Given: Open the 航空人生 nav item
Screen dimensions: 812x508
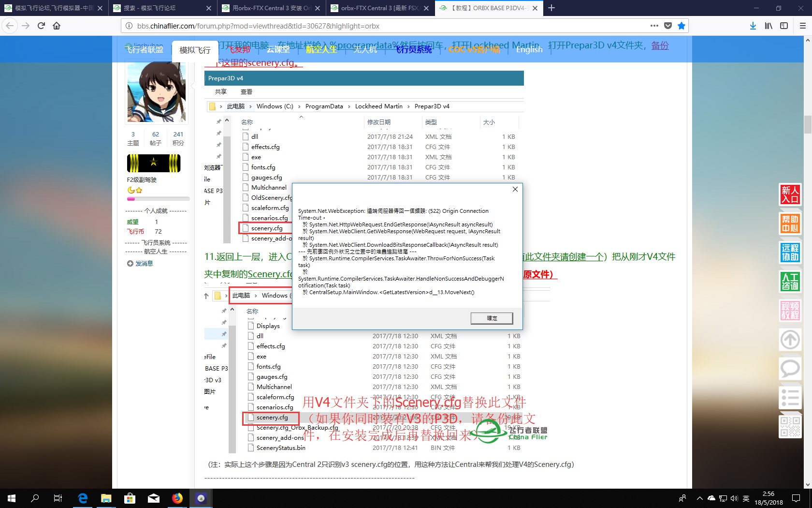Looking at the screenshot, I should pyautogui.click(x=321, y=49).
